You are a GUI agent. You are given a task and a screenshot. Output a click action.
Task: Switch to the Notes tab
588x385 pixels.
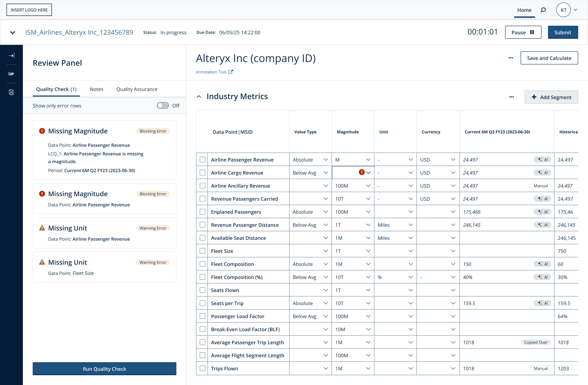click(x=96, y=89)
